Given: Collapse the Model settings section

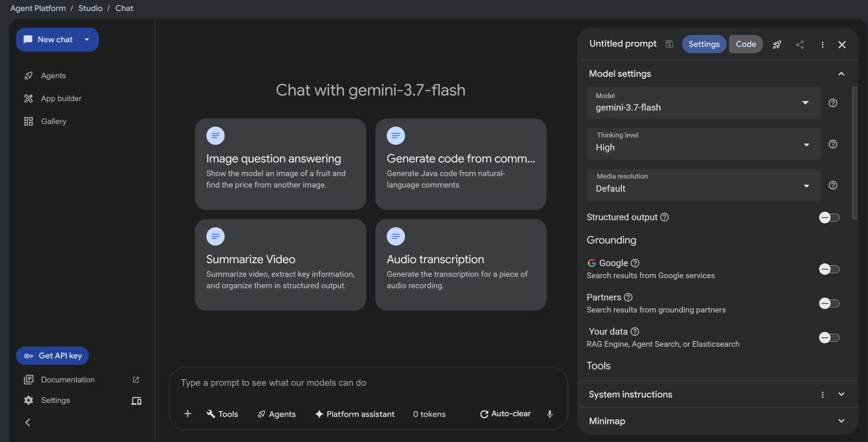Looking at the screenshot, I should pyautogui.click(x=842, y=74).
